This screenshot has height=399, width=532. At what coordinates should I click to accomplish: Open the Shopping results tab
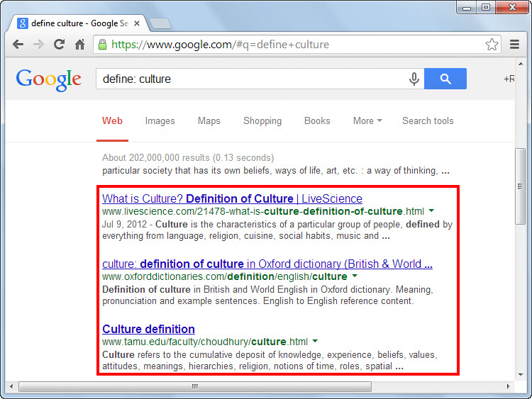click(x=262, y=121)
